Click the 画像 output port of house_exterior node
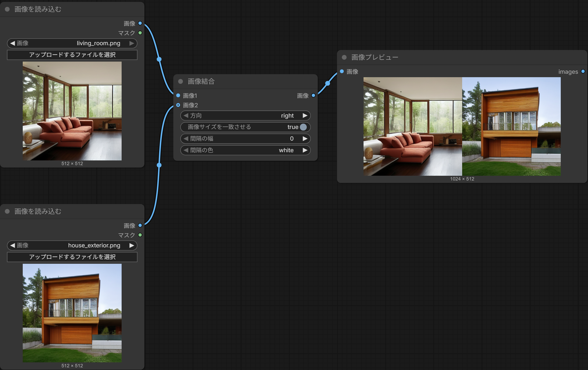The image size is (588, 370). click(x=140, y=225)
